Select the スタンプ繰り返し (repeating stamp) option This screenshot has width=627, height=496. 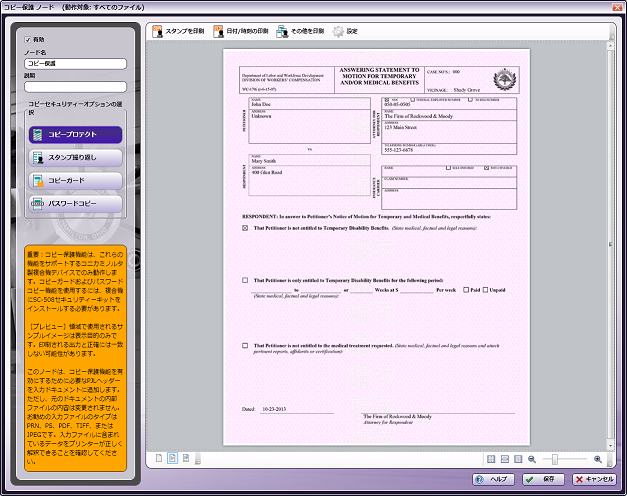76,158
